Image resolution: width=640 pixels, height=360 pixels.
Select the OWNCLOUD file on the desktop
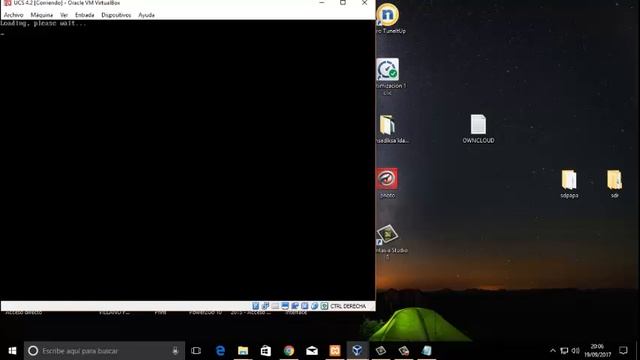(478, 129)
